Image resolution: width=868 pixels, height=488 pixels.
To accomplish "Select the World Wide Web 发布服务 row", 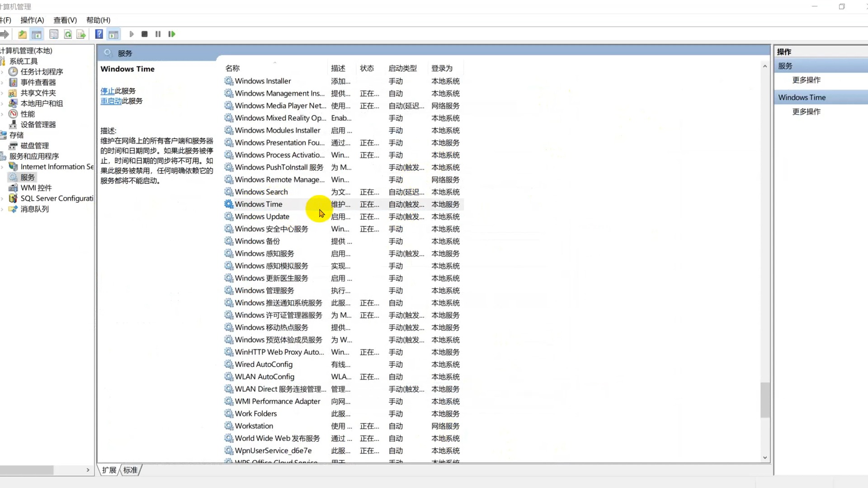I will (x=344, y=438).
